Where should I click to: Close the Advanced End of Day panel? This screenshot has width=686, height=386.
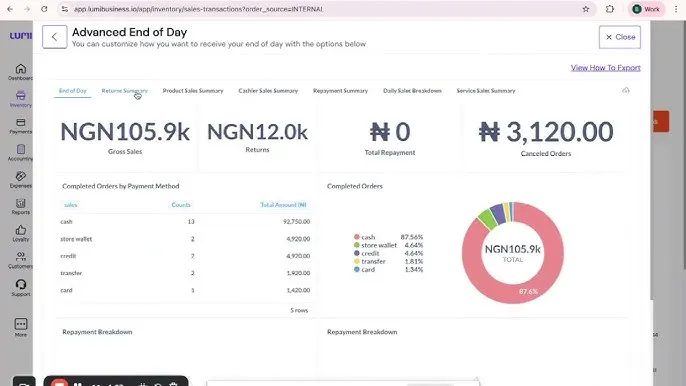620,37
